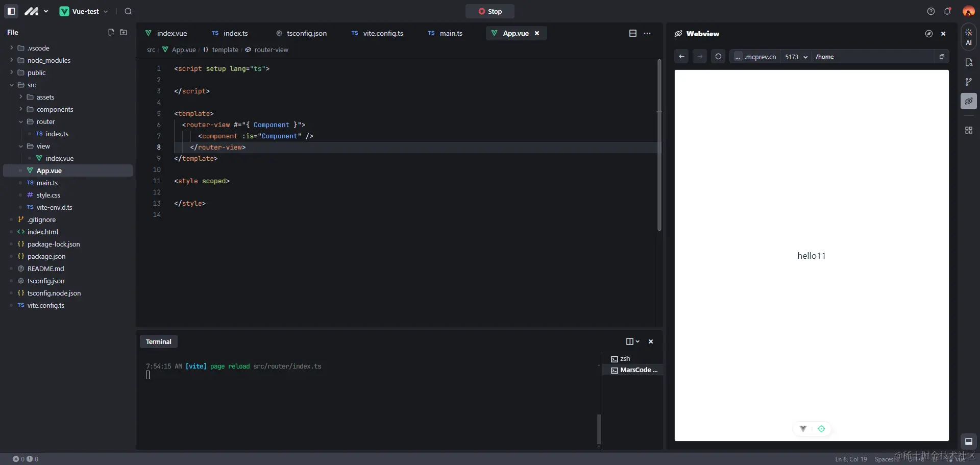The image size is (980, 465).
Task: Open the extensions grid icon in right sidebar
Action: (x=969, y=130)
